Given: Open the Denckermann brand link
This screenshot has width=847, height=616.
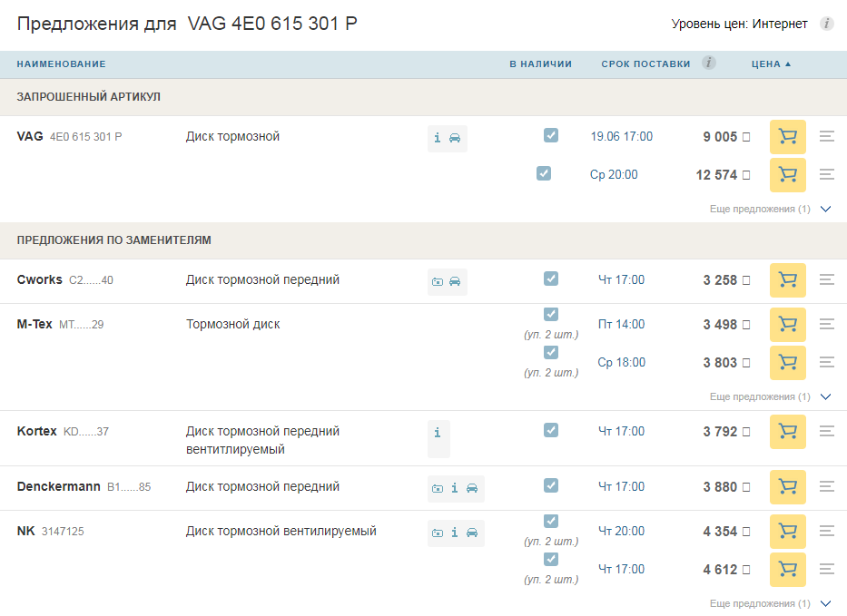Looking at the screenshot, I should tap(59, 486).
